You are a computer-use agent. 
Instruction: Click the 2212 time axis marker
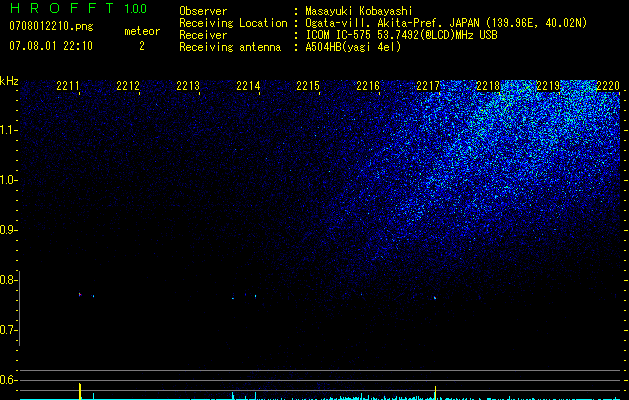click(x=128, y=86)
